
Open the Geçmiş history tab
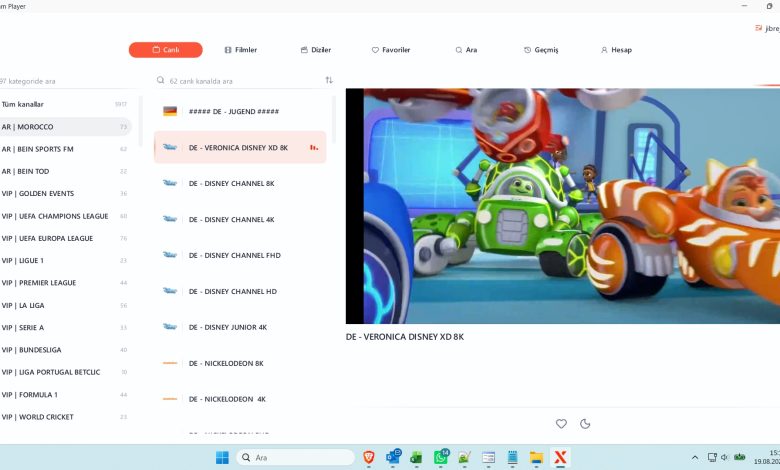(541, 50)
